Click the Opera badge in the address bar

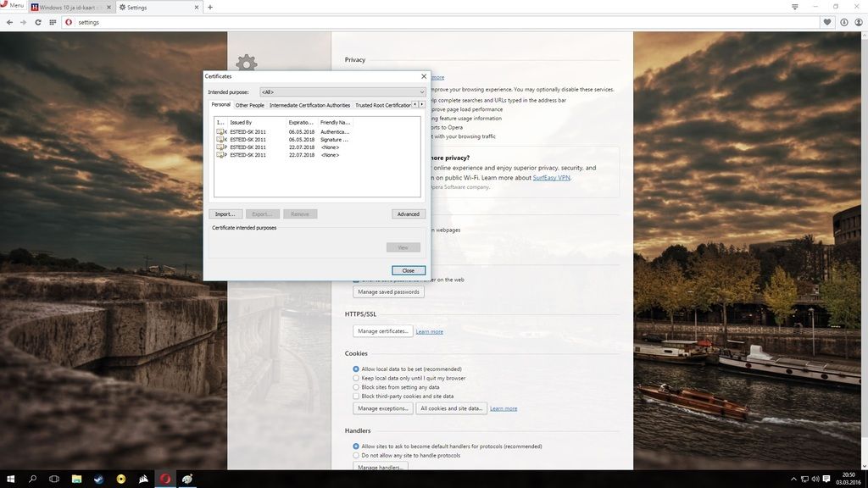tap(69, 22)
